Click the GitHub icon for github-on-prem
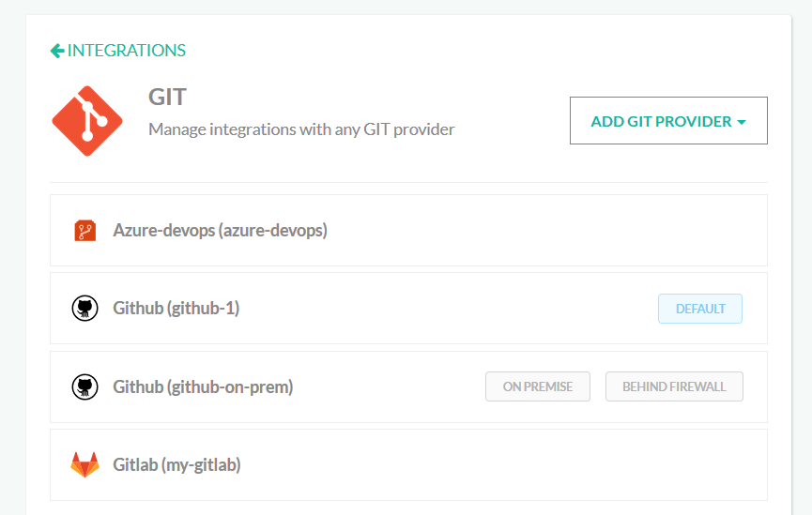This screenshot has height=515, width=812. (84, 386)
